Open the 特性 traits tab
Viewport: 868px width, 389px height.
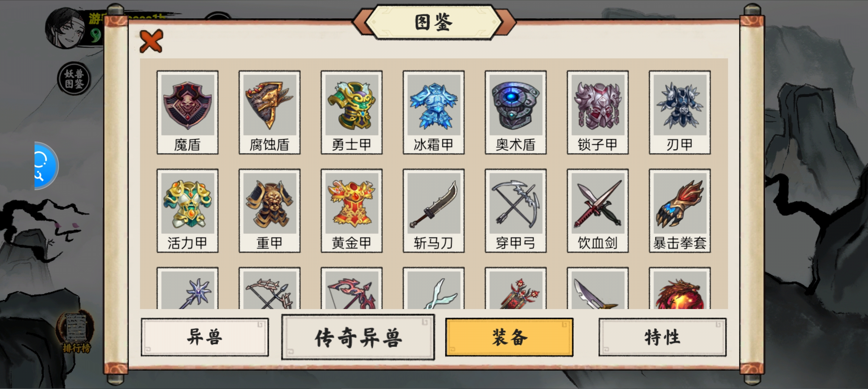[x=663, y=337]
